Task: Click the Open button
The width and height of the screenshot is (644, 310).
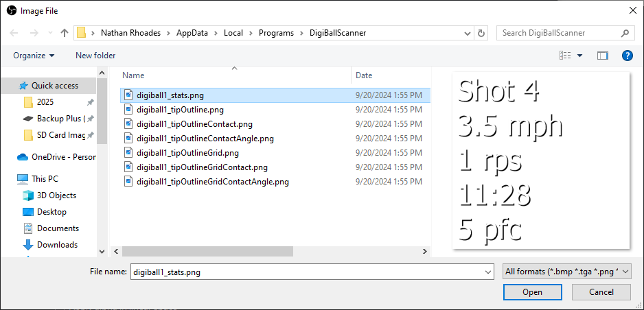Action: pos(532,292)
